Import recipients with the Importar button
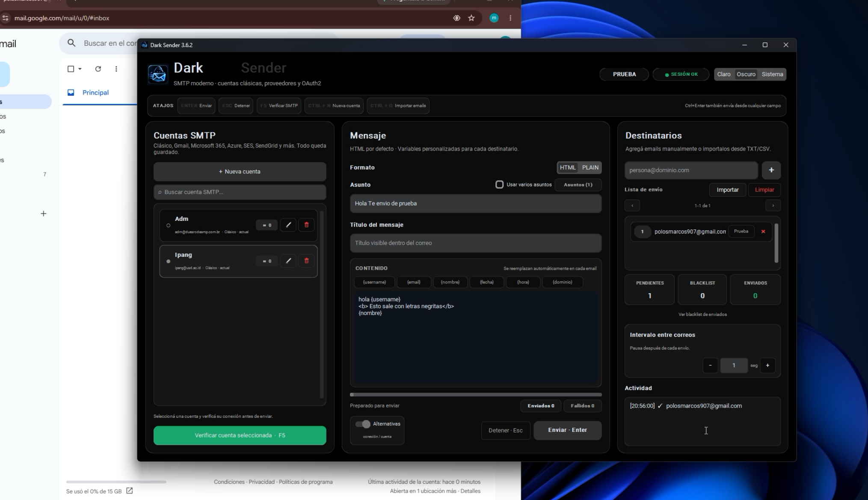 tap(727, 190)
